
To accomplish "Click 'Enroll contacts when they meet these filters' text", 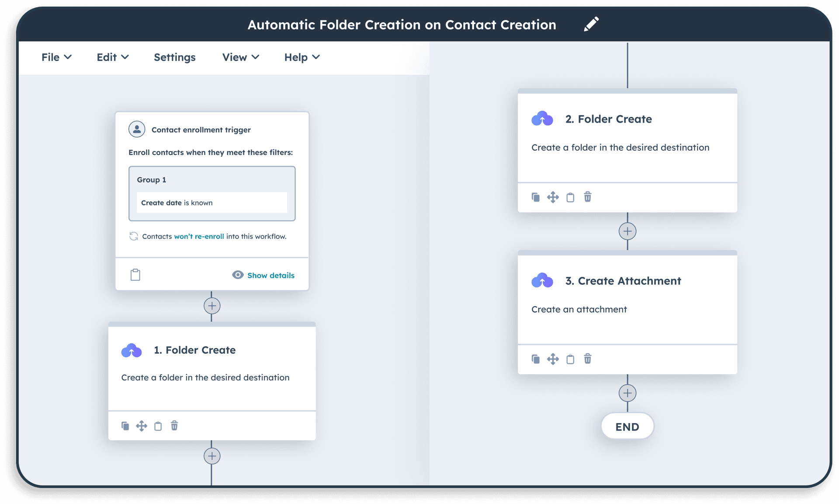I will pyautogui.click(x=211, y=152).
